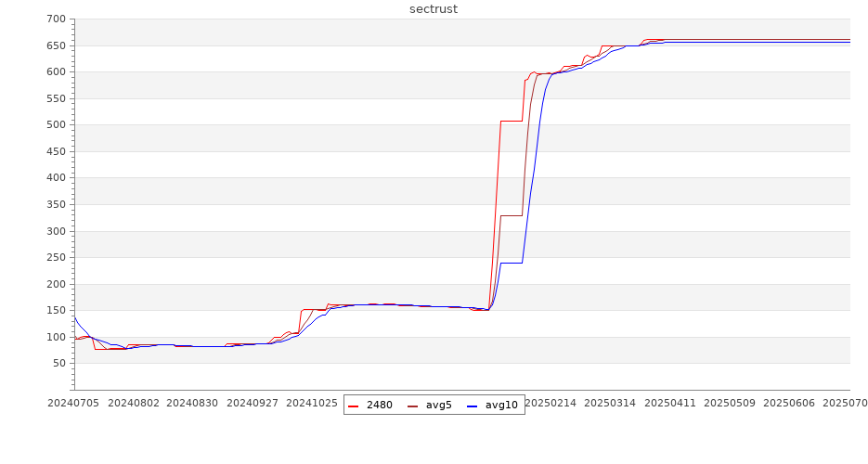Click the 500 y-axis label
This screenshot has height=464, width=868.
click(57, 125)
